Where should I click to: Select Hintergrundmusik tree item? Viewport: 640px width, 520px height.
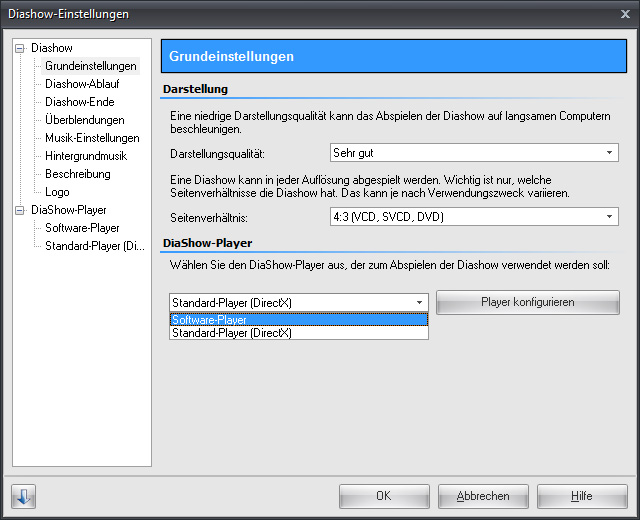[x=86, y=156]
